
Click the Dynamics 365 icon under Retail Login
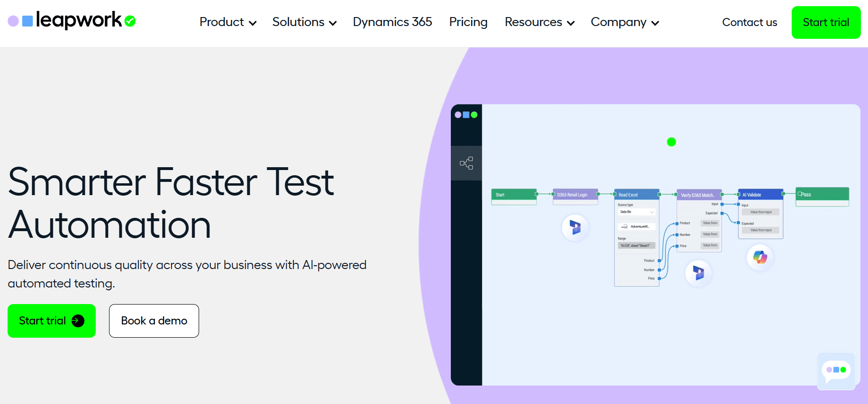[x=575, y=228]
